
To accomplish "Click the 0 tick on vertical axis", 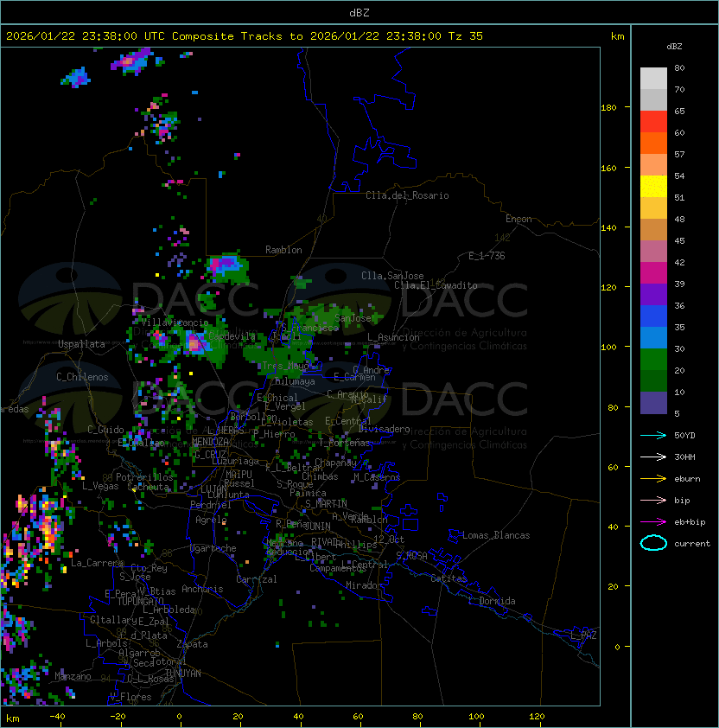I will click(617, 648).
